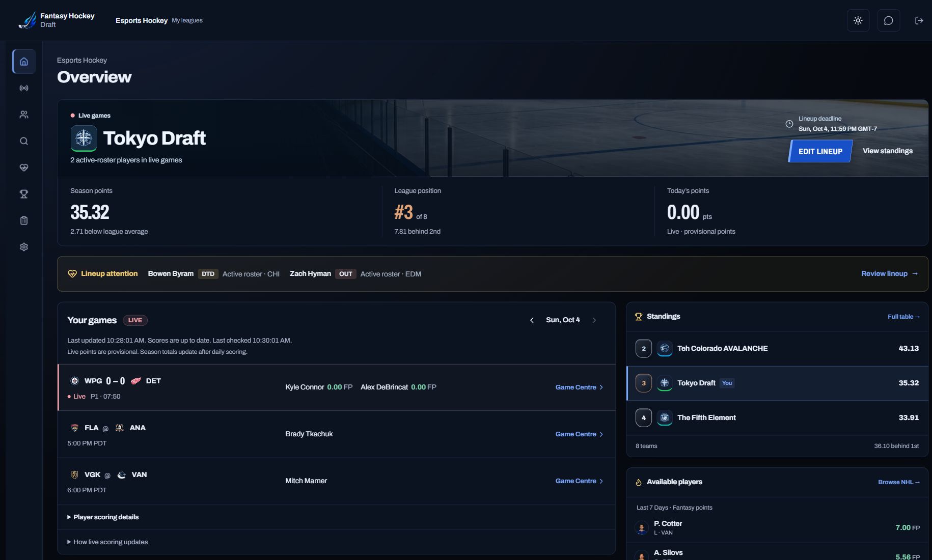The height and width of the screenshot is (560, 932).
Task: Click Zach Hyman in lineup attention
Action: [310, 274]
